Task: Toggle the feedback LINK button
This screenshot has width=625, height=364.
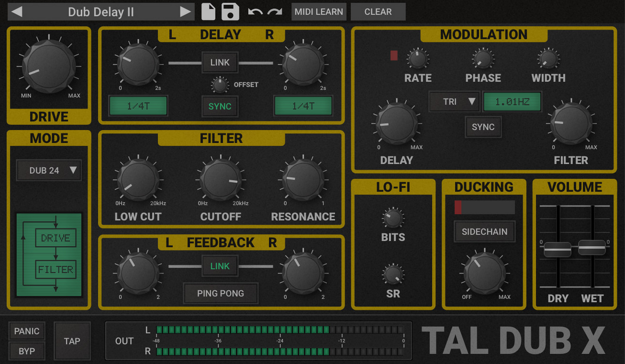Action: pyautogui.click(x=220, y=266)
